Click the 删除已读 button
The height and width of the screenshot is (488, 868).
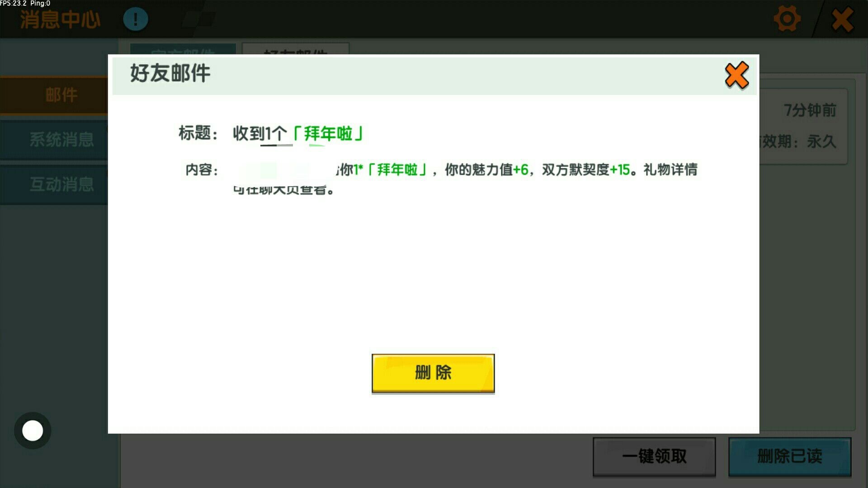[x=789, y=456]
